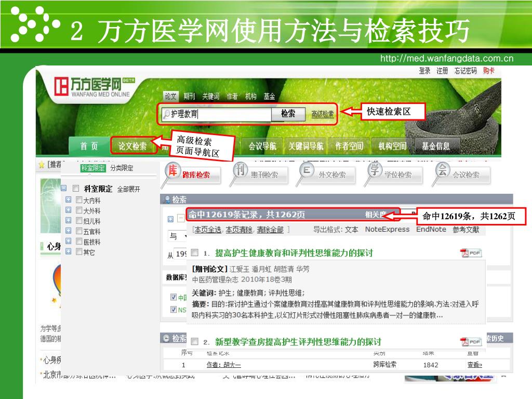Switch to 期刊 search type tab

tap(189, 96)
